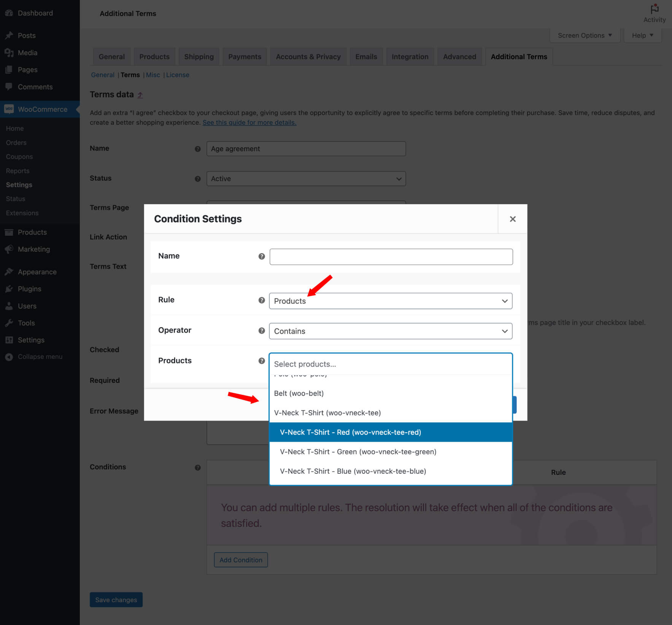Click help icon beside modal Name field
The height and width of the screenshot is (625, 672).
coord(262,256)
